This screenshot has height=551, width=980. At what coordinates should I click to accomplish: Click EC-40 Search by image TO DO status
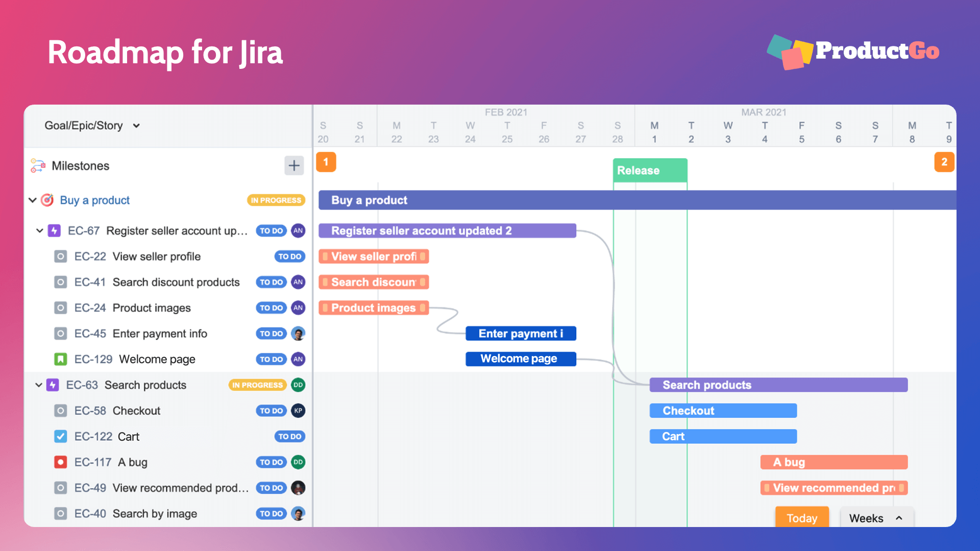coord(271,513)
